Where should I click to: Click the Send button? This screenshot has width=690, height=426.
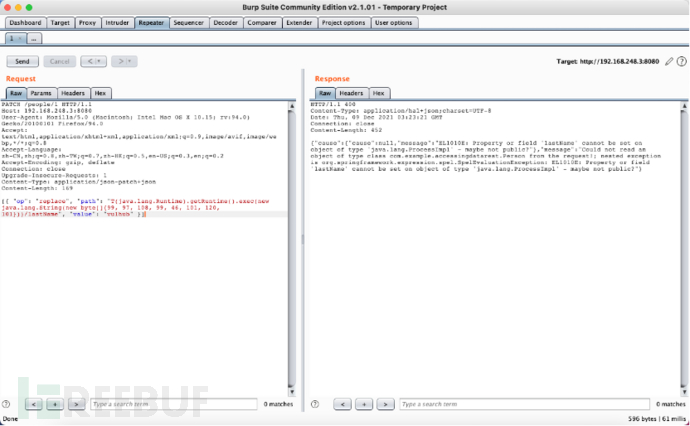point(22,61)
